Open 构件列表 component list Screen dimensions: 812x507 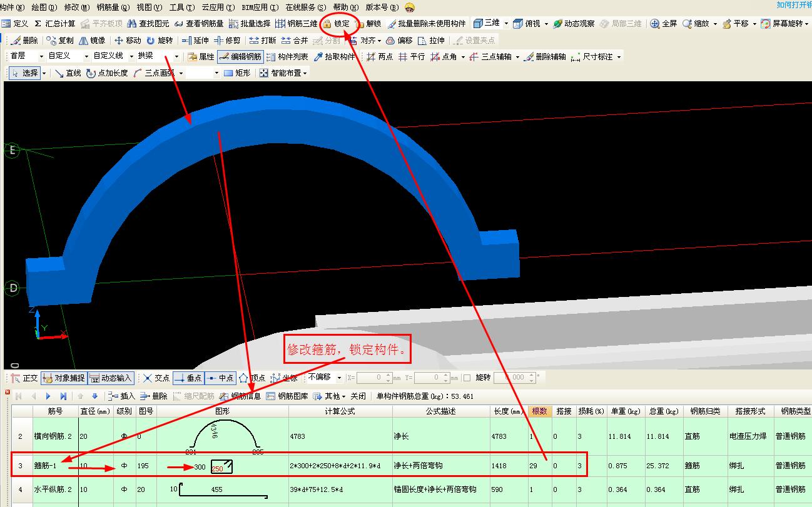tap(287, 57)
